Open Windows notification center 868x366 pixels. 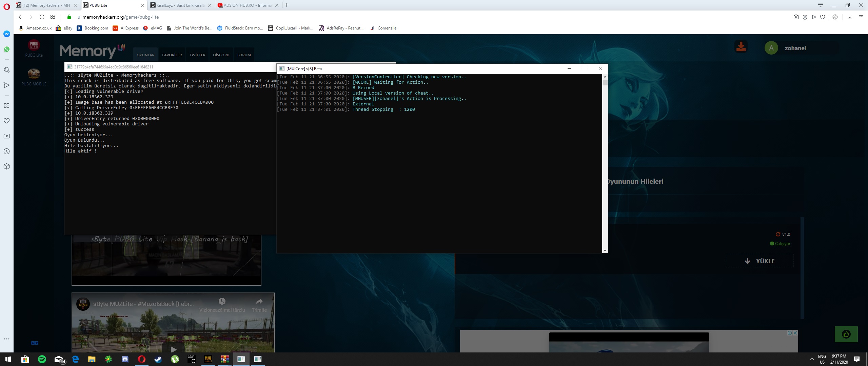(x=856, y=359)
